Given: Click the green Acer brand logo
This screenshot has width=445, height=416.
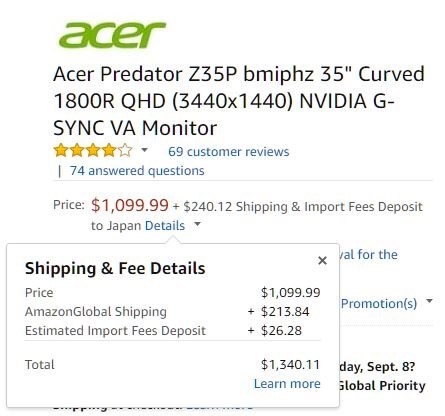Looking at the screenshot, I should point(112,35).
